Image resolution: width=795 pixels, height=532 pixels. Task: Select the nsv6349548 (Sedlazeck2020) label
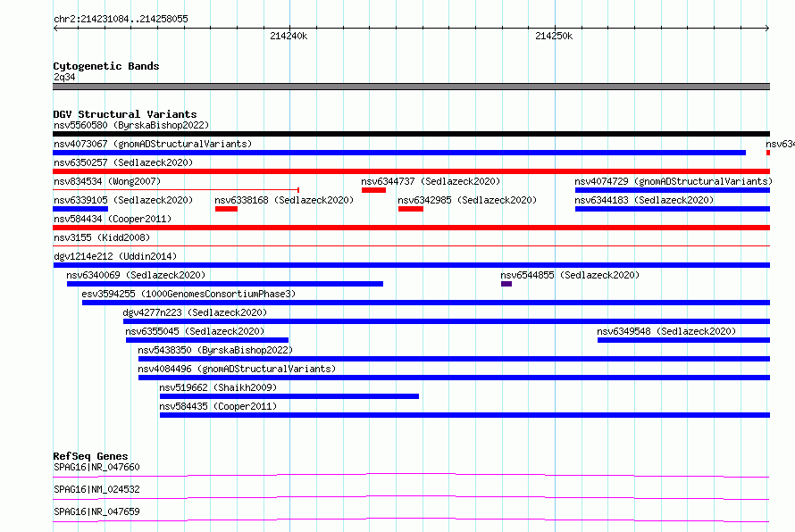click(666, 331)
